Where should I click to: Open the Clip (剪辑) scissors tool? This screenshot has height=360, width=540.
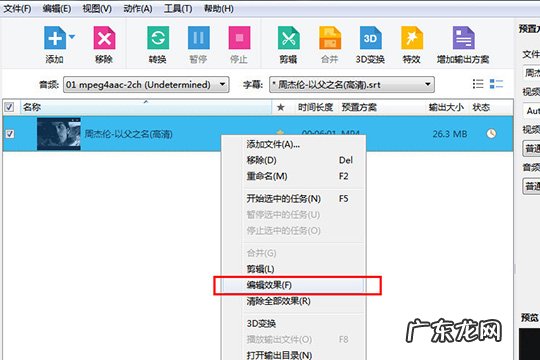289,38
